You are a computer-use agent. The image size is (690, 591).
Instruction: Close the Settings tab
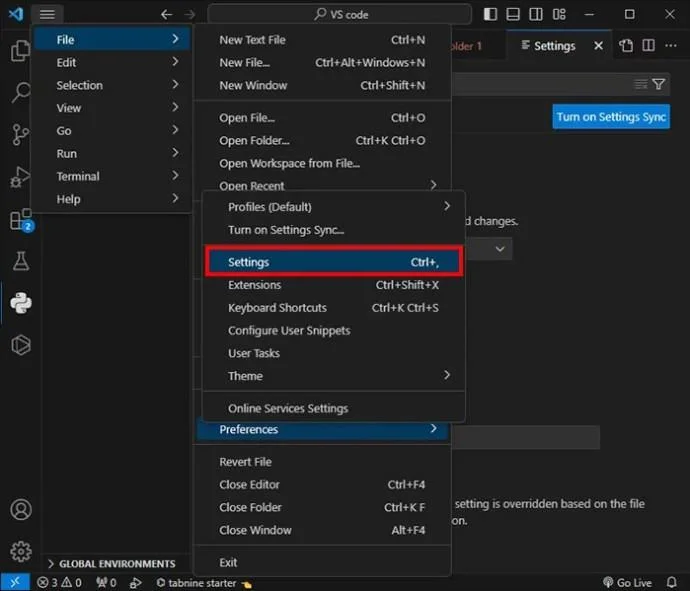[x=598, y=45]
